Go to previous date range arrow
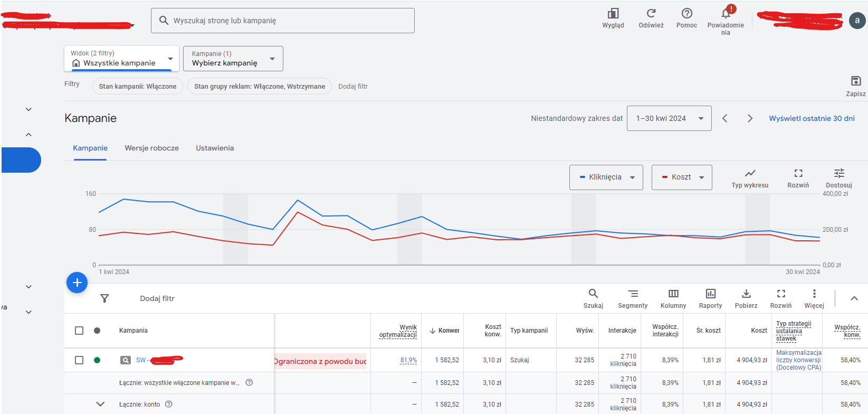Screen dimensions: 868x414 point(725,118)
